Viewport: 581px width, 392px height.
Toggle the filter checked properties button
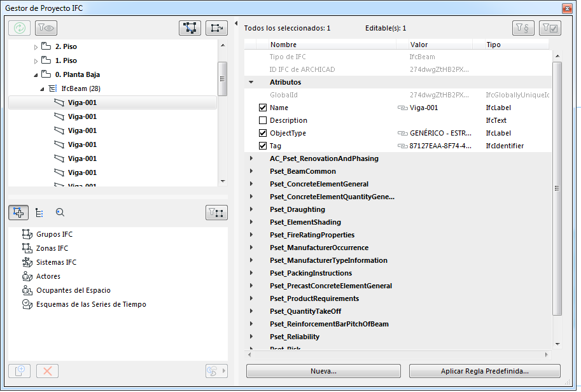pyautogui.click(x=550, y=28)
